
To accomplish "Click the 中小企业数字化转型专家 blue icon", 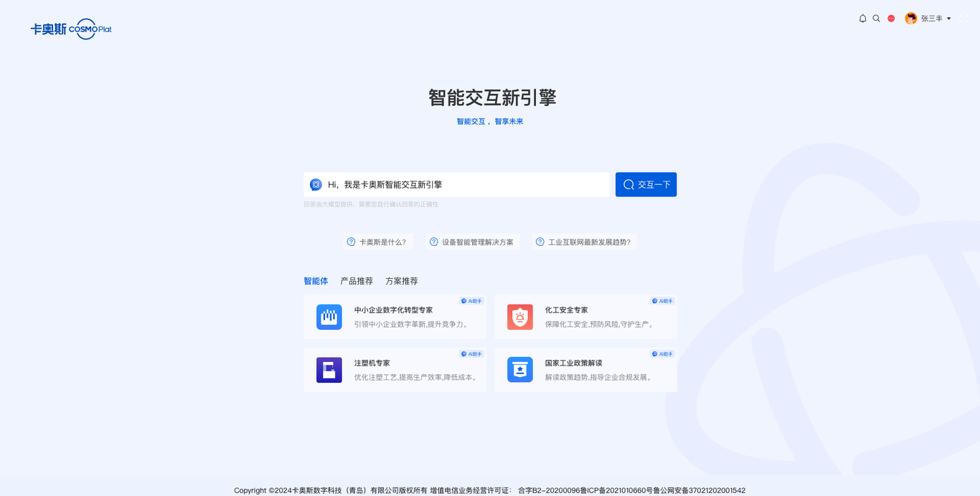I will click(x=329, y=317).
